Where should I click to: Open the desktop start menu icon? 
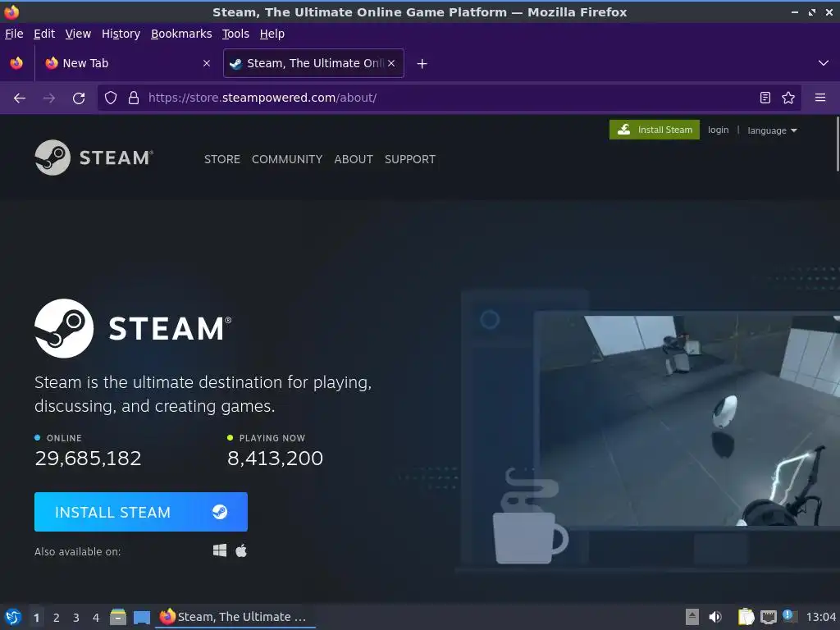click(x=13, y=617)
